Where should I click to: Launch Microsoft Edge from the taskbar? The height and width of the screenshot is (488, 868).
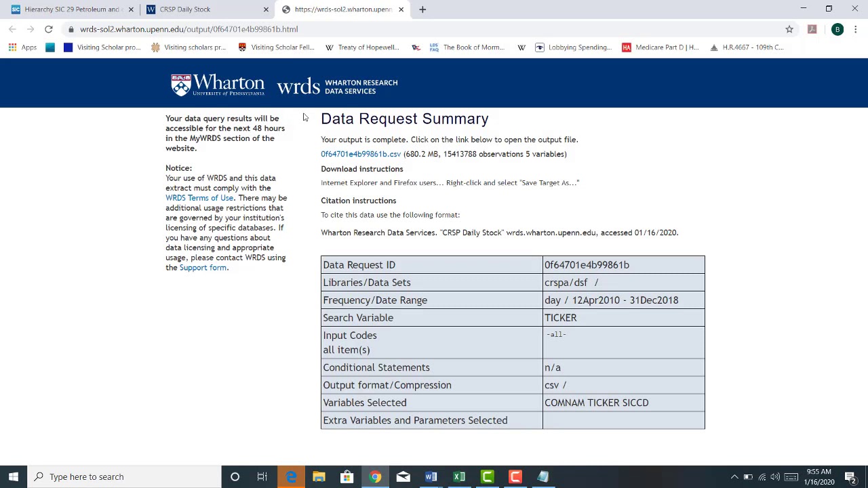(291, 476)
